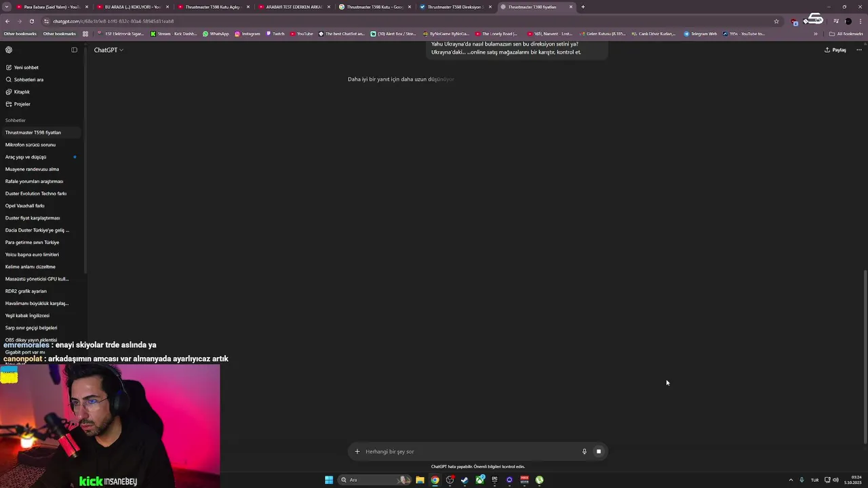Click the microphone dictation icon in prompt box
Screen dimensions: 868x488
click(584, 451)
